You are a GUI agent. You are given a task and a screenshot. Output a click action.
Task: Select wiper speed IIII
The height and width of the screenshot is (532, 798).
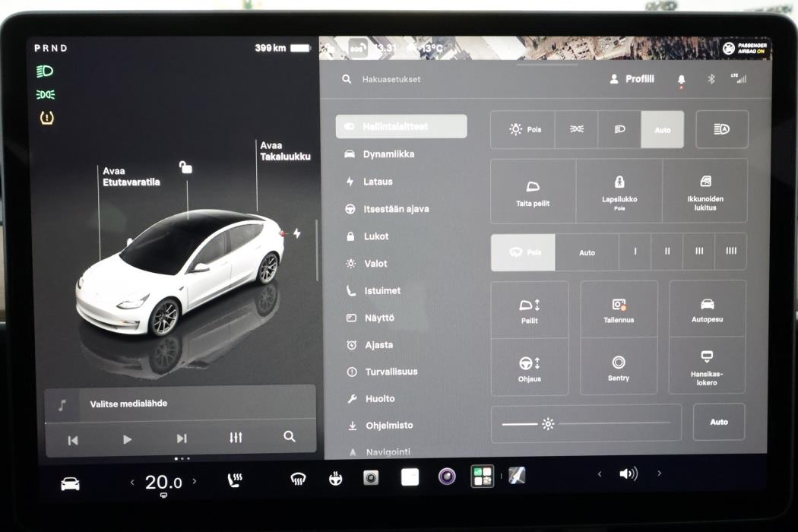click(731, 252)
